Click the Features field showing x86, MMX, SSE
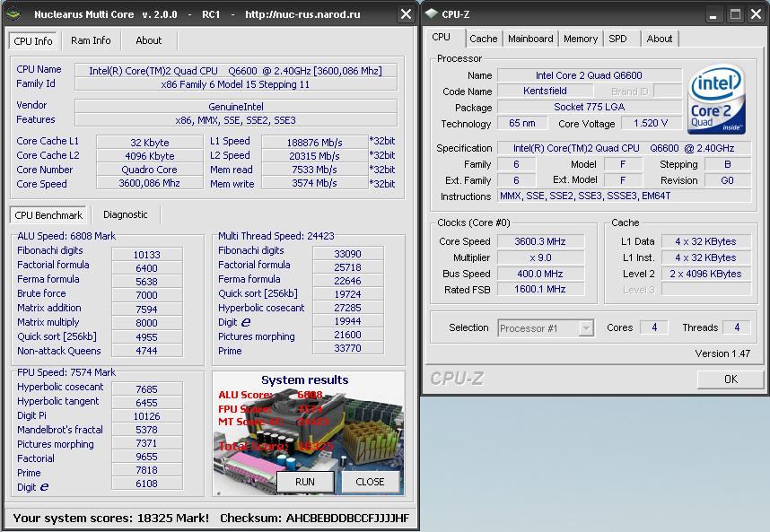This screenshot has width=770, height=532. (236, 120)
